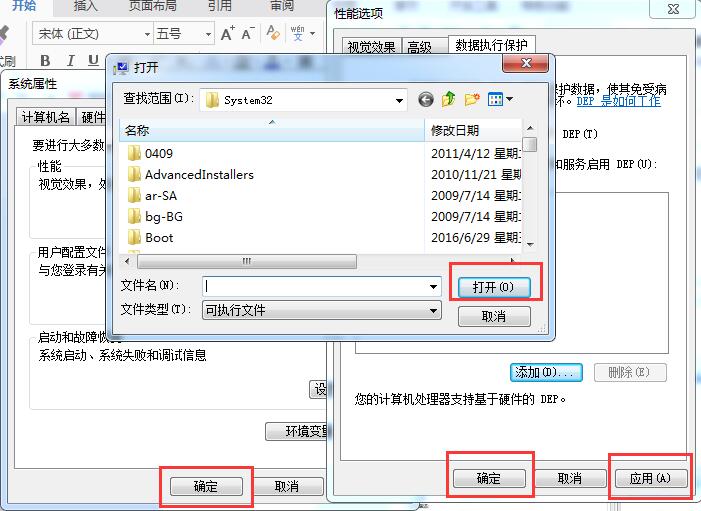Click the 文件名 input field
Image resolution: width=701 pixels, height=511 pixels.
tap(322, 287)
